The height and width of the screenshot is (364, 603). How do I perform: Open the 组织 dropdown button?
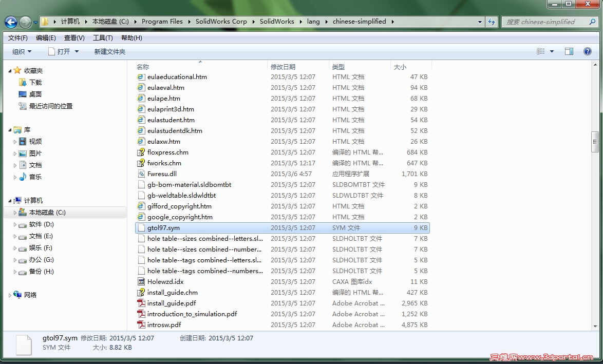[x=22, y=51]
